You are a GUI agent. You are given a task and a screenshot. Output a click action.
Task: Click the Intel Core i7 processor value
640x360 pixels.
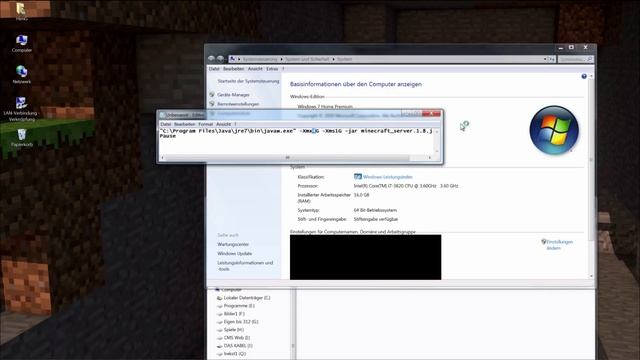click(406, 186)
